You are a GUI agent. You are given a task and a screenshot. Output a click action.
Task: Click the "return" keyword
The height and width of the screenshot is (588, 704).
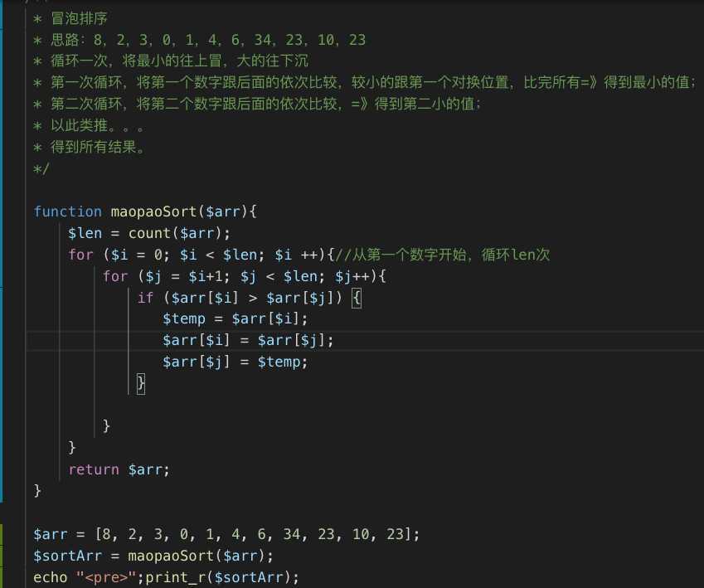[94, 469]
